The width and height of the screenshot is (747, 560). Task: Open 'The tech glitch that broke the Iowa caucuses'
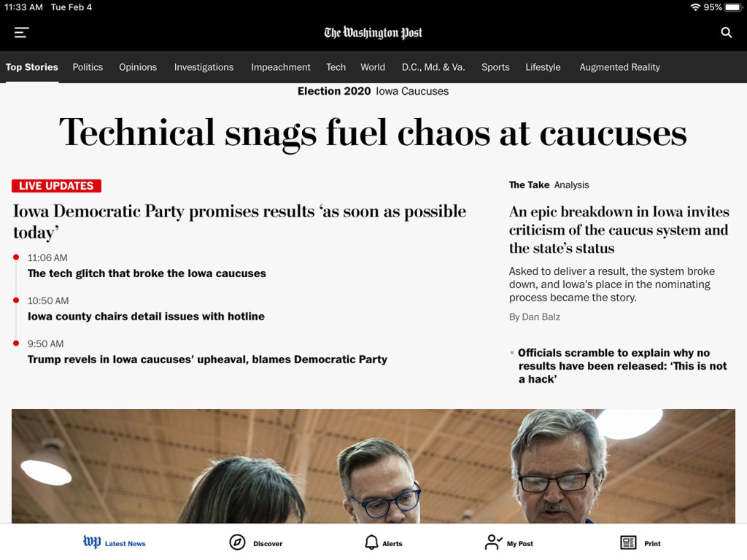pyautogui.click(x=147, y=273)
